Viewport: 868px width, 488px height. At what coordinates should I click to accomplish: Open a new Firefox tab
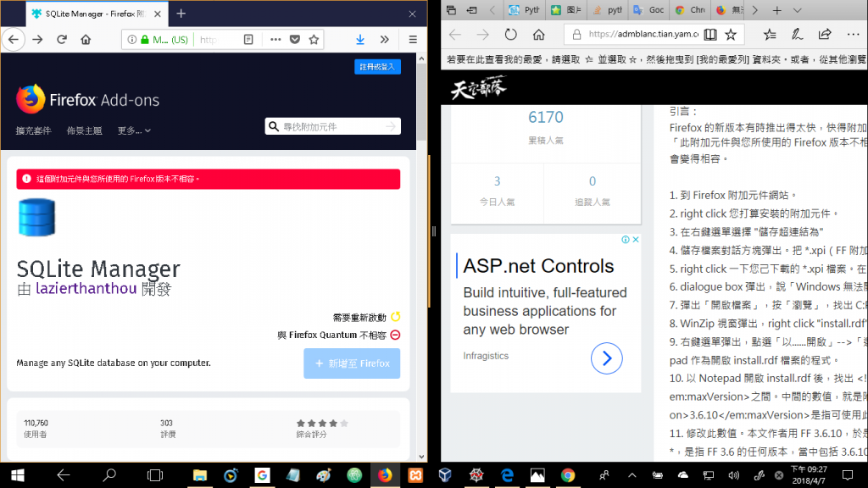click(x=181, y=14)
